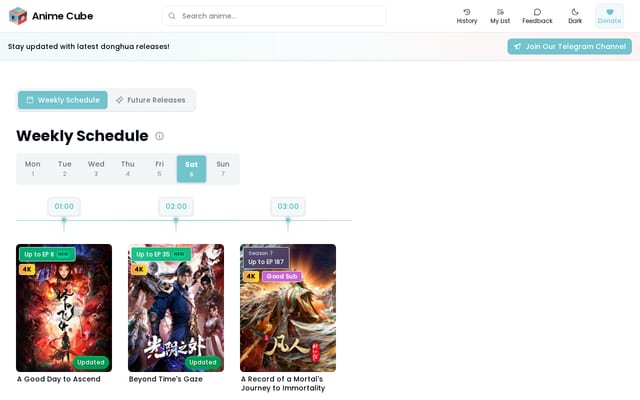Viewport: 640px width, 400px height.
Task: Click 4K badge on Beyond Time's Gaze
Action: [139, 269]
